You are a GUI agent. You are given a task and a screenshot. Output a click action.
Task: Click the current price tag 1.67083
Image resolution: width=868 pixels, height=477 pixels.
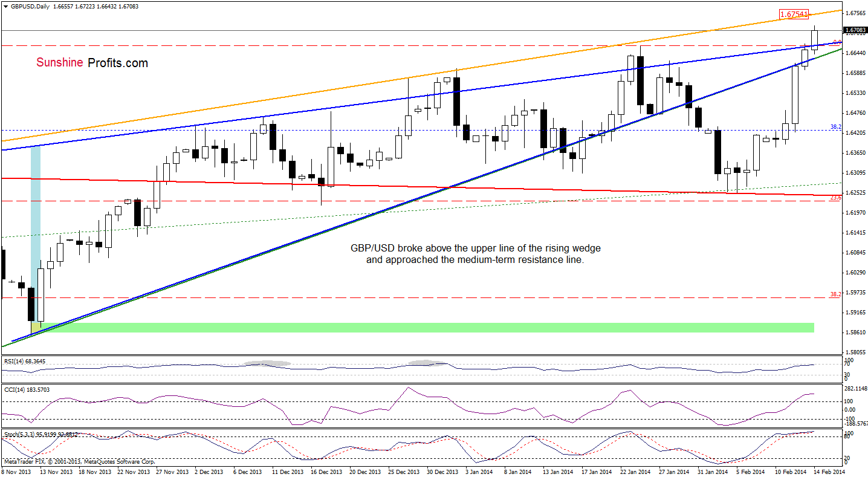855,30
